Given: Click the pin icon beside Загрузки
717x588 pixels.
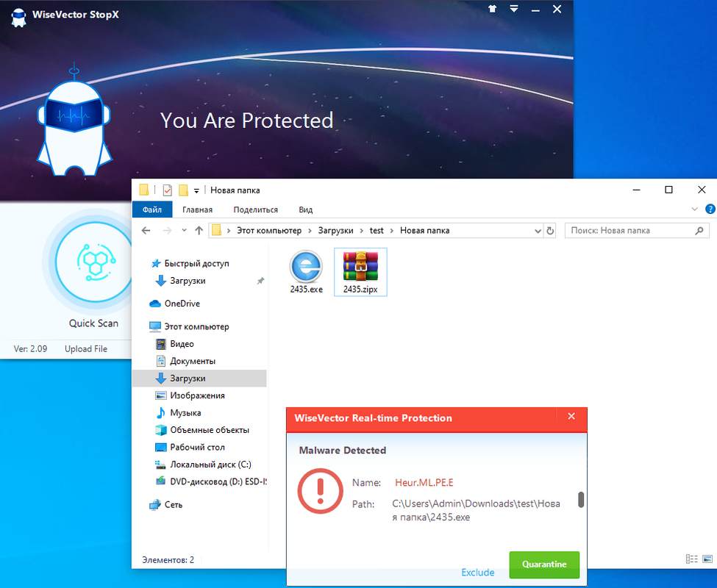Looking at the screenshot, I should click(260, 281).
